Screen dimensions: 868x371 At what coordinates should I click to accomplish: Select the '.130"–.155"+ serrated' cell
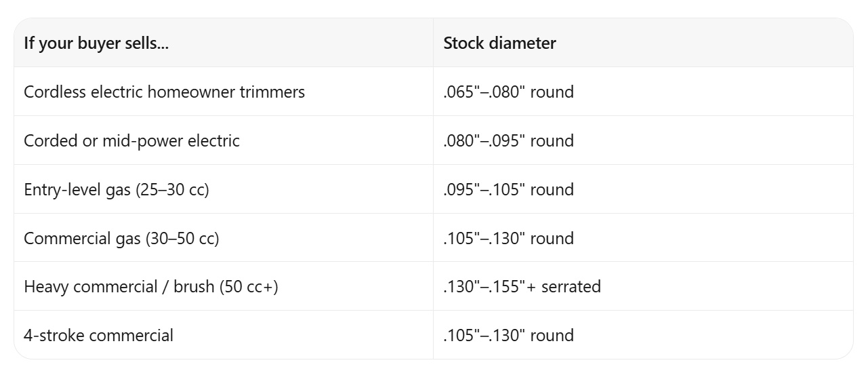643,286
